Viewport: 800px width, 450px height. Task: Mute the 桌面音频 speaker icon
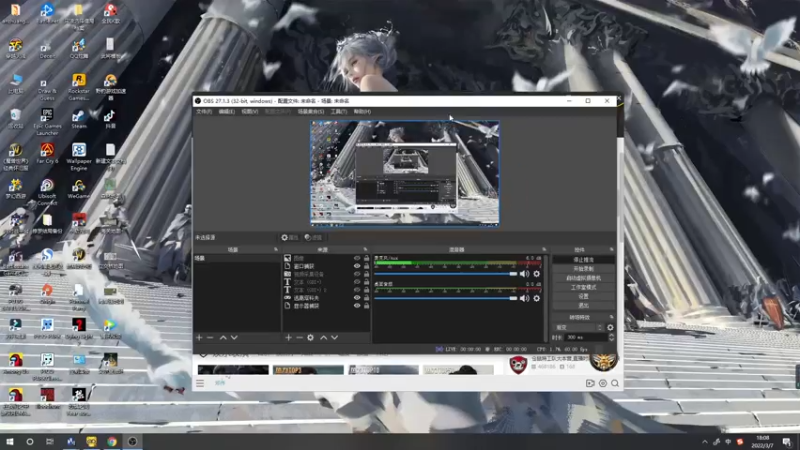[524, 298]
